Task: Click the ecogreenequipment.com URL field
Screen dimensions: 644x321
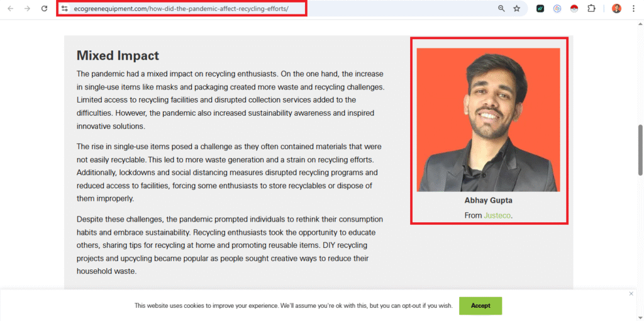Action: [181, 8]
